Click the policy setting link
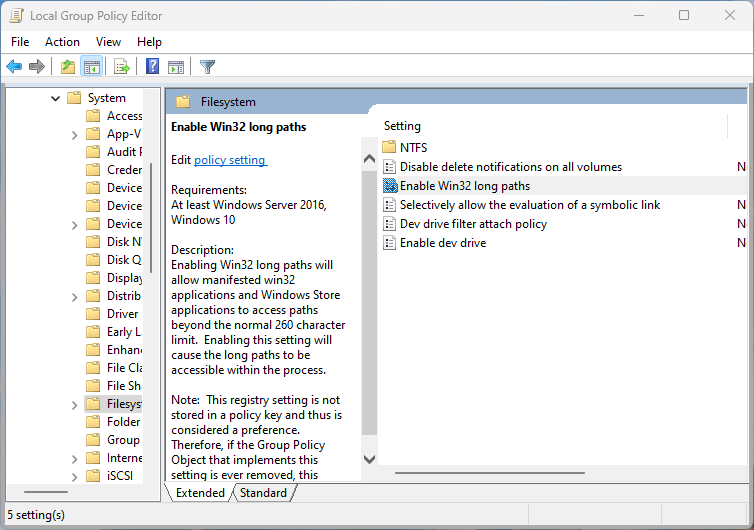The height and width of the screenshot is (530, 754). 230,160
